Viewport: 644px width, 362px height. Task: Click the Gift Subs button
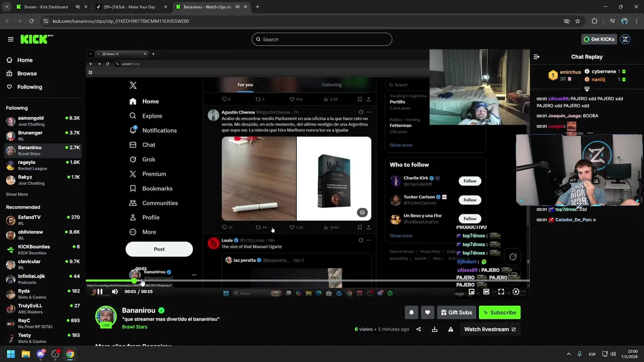456,312
